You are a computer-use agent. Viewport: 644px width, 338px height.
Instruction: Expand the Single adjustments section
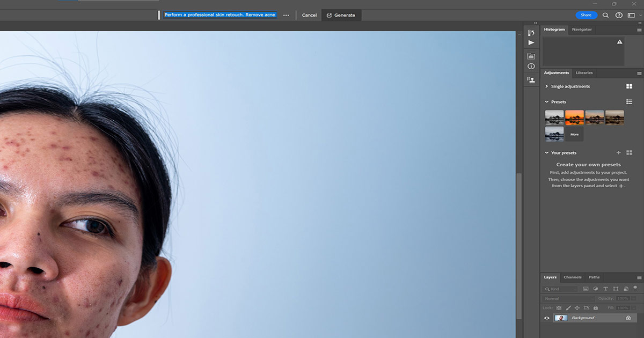546,86
